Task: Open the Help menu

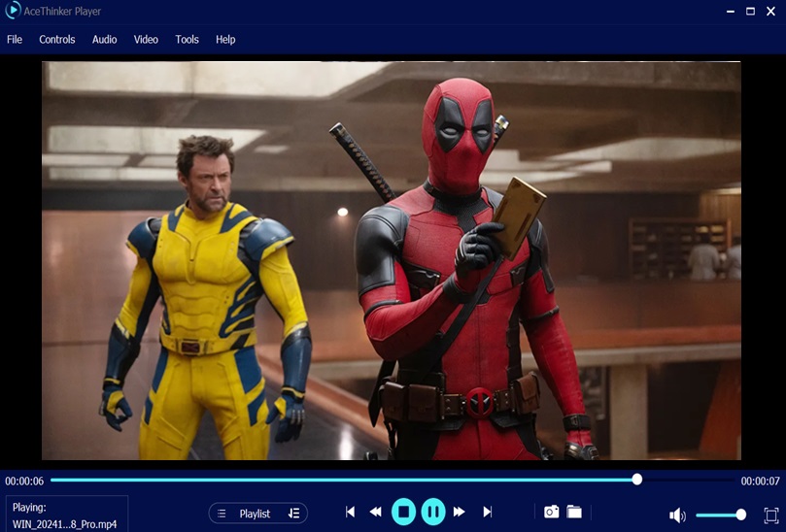Action: point(225,40)
